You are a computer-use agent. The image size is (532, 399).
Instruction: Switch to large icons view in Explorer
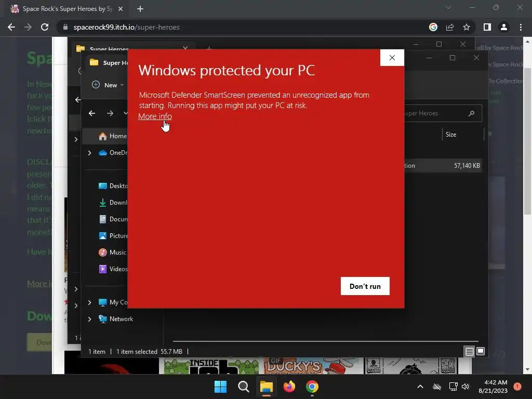(481, 352)
